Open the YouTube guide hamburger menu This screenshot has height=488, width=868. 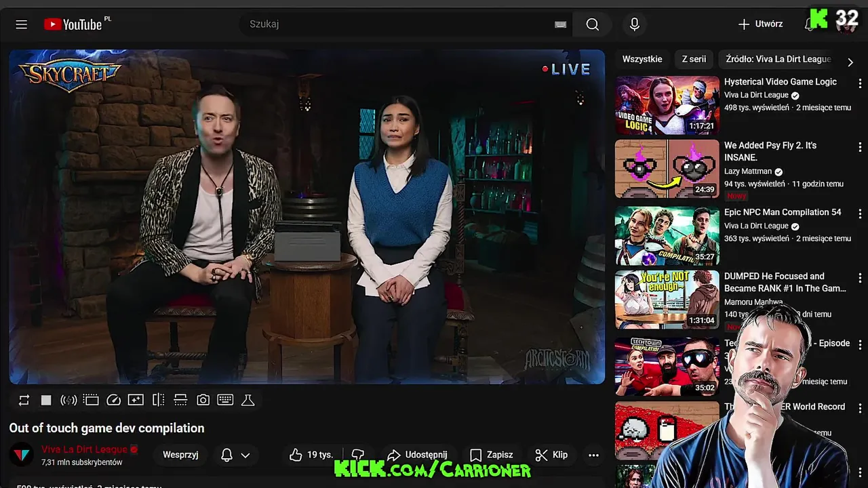click(22, 24)
